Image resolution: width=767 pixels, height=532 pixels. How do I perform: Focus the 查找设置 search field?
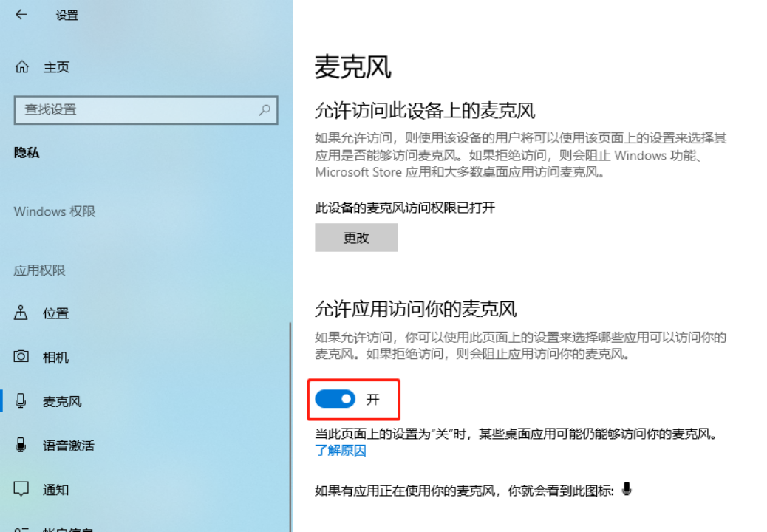coord(146,110)
